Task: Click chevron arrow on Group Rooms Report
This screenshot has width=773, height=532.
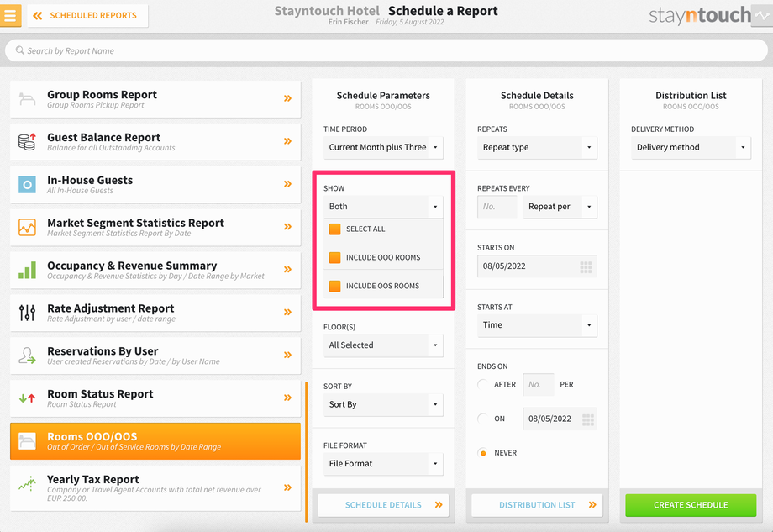Action: point(288,98)
